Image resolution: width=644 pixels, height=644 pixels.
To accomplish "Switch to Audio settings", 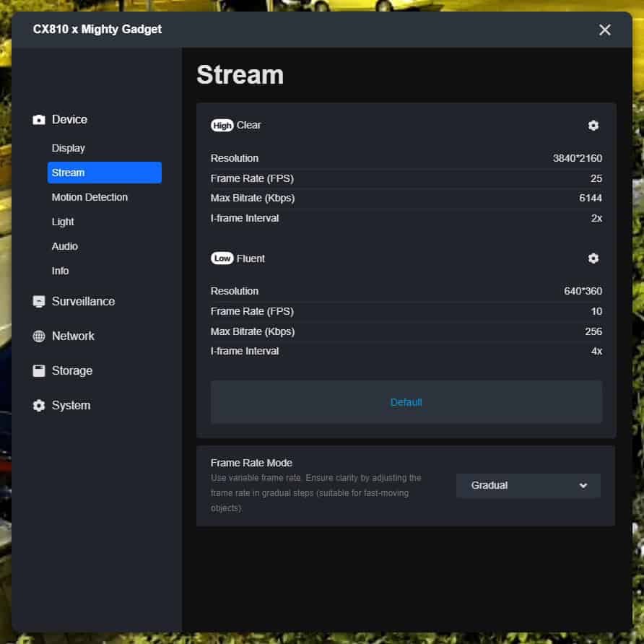I will point(65,246).
